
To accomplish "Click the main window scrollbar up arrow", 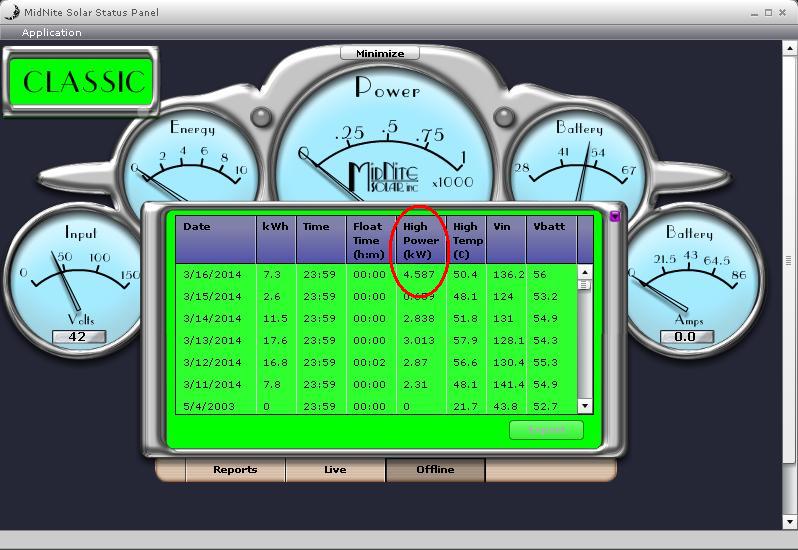I will (790, 49).
